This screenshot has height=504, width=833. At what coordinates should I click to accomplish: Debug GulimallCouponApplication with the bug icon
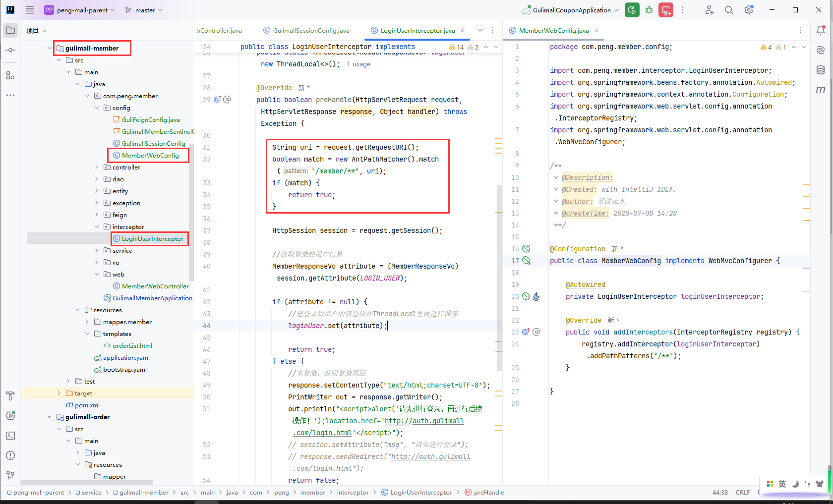pos(649,10)
